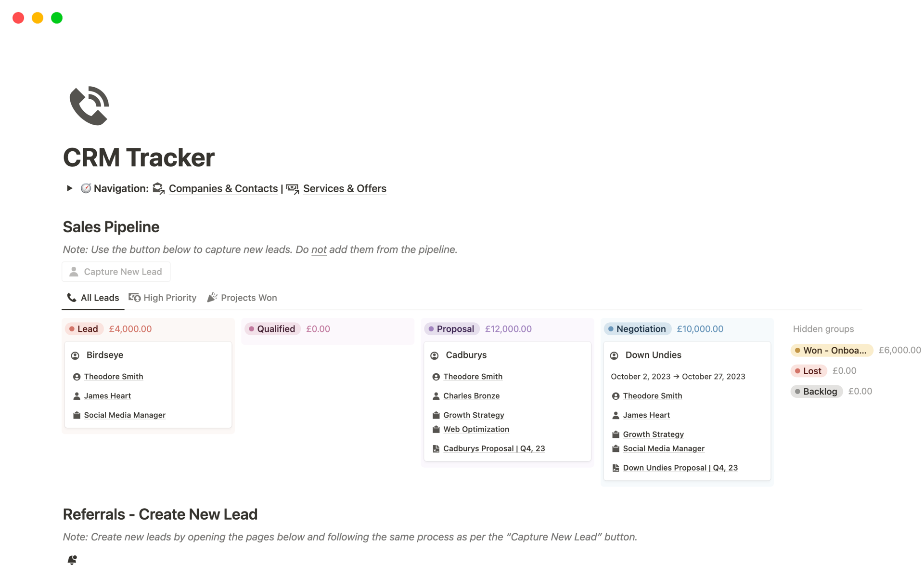Select the All Leads tab
The image size is (924, 578).
(99, 298)
